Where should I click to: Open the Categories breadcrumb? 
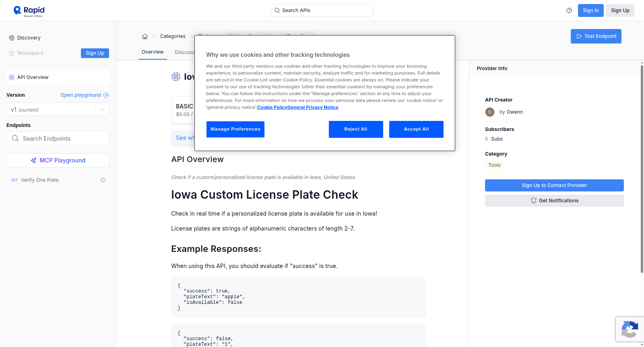coord(173,36)
